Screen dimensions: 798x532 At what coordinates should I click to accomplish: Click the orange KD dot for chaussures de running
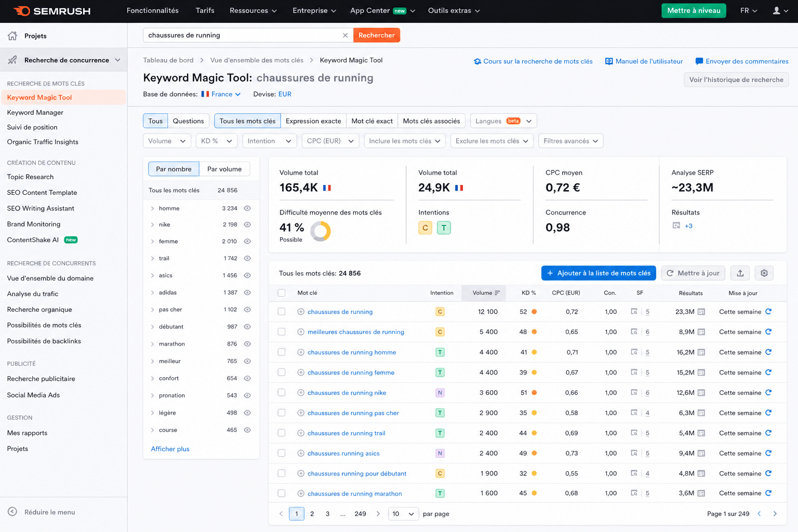pyautogui.click(x=534, y=312)
